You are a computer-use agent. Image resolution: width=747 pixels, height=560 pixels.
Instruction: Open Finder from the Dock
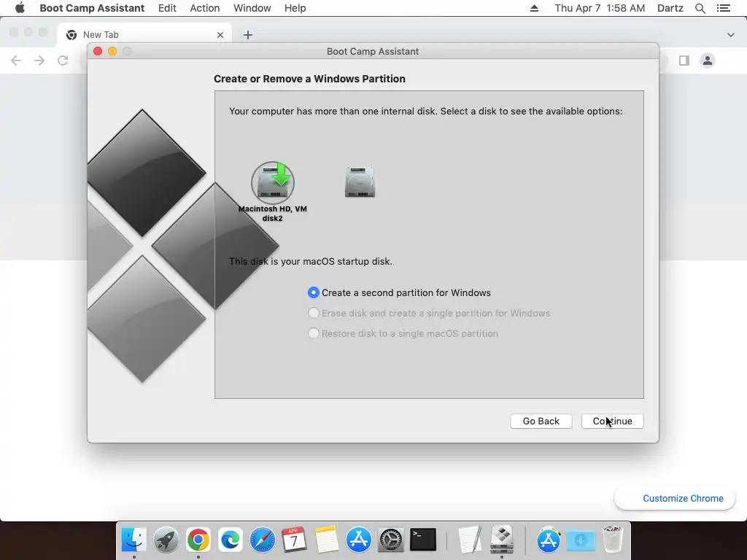click(134, 540)
